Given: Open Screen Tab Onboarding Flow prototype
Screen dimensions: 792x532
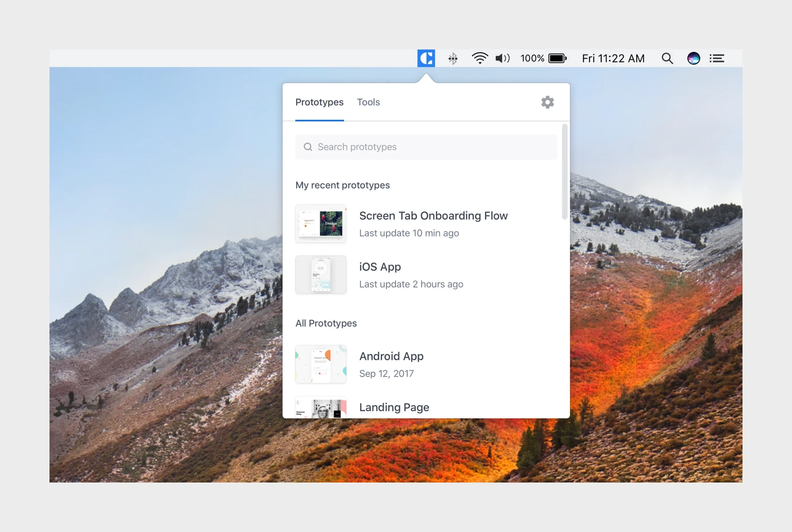Looking at the screenshot, I should coord(433,216).
